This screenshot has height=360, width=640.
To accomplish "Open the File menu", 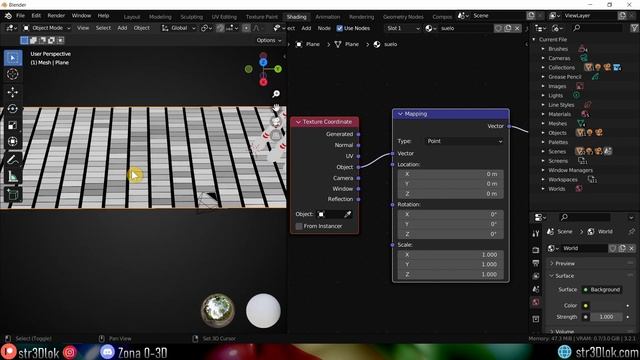I will pos(20,16).
